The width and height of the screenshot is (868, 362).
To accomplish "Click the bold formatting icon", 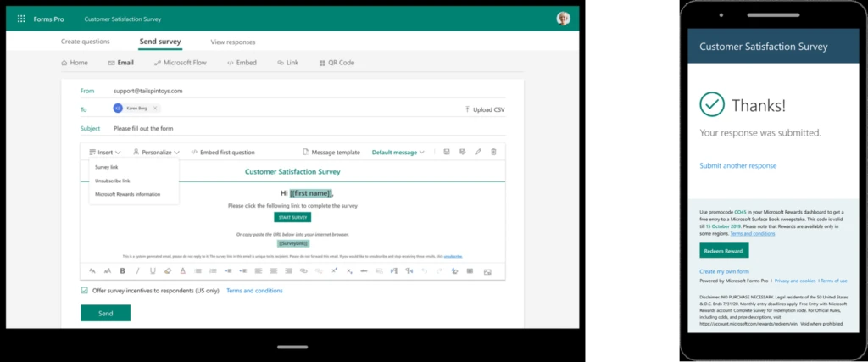I will 123,271.
